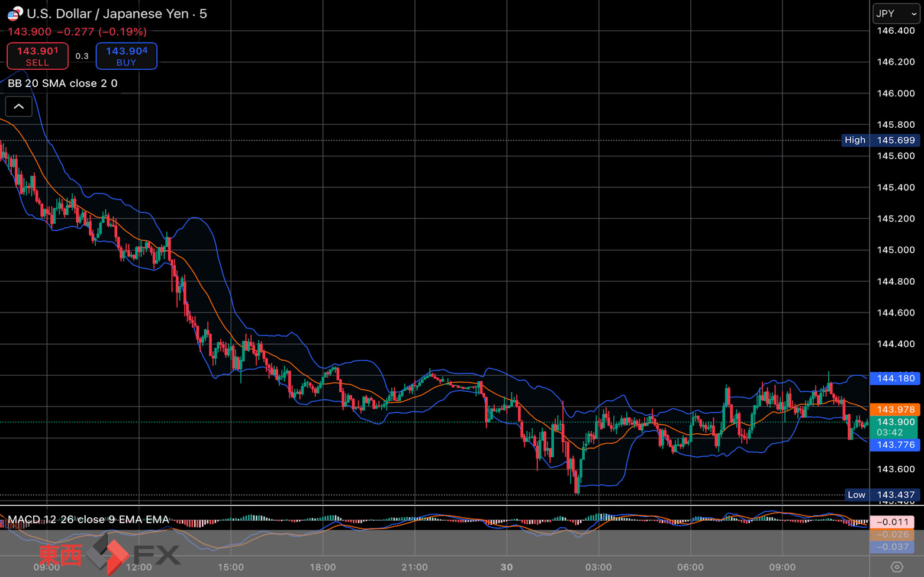Viewport: 924px width, 577px height.
Task: Click the 143.904 BUY button
Action: tap(127, 56)
